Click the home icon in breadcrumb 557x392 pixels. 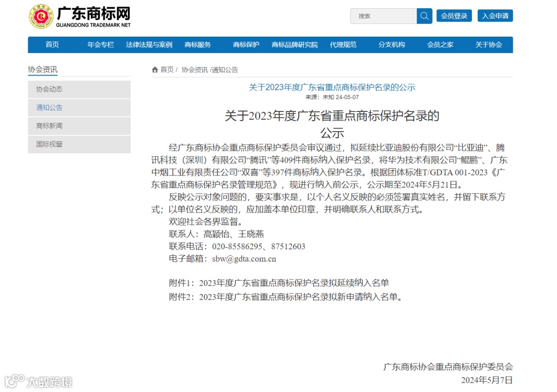[155, 70]
